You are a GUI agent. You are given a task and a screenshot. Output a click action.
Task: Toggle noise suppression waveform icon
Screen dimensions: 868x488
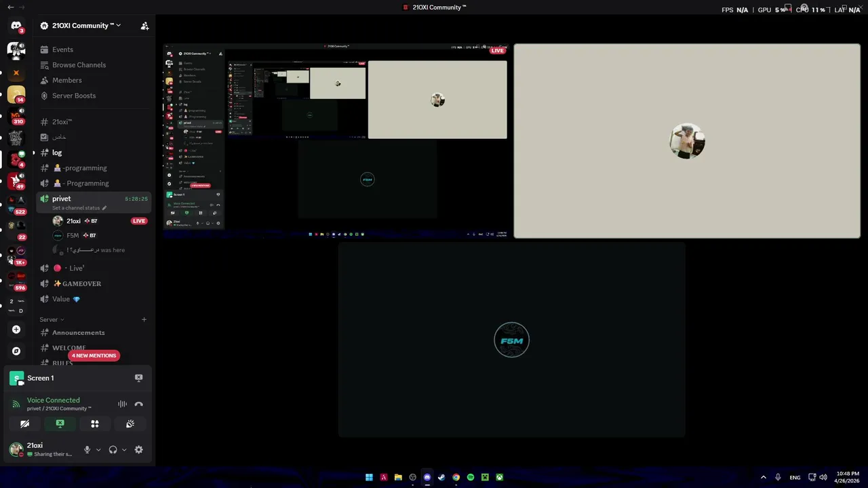(122, 404)
